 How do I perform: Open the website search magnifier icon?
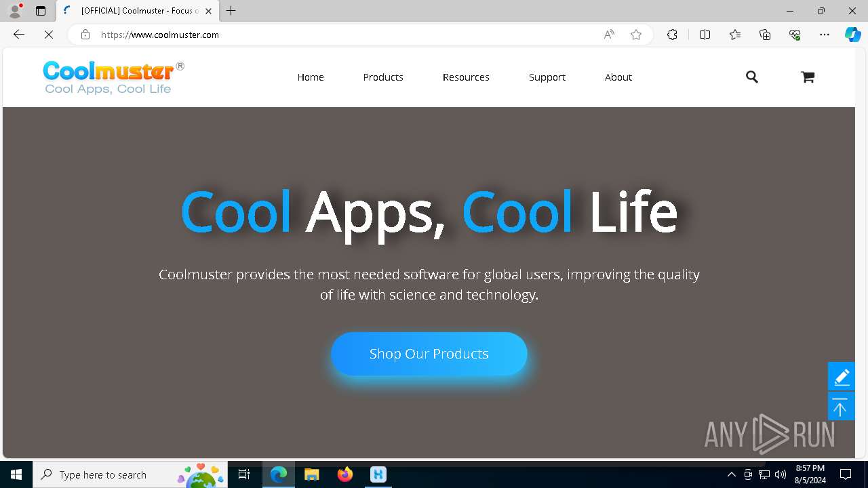[x=751, y=77]
